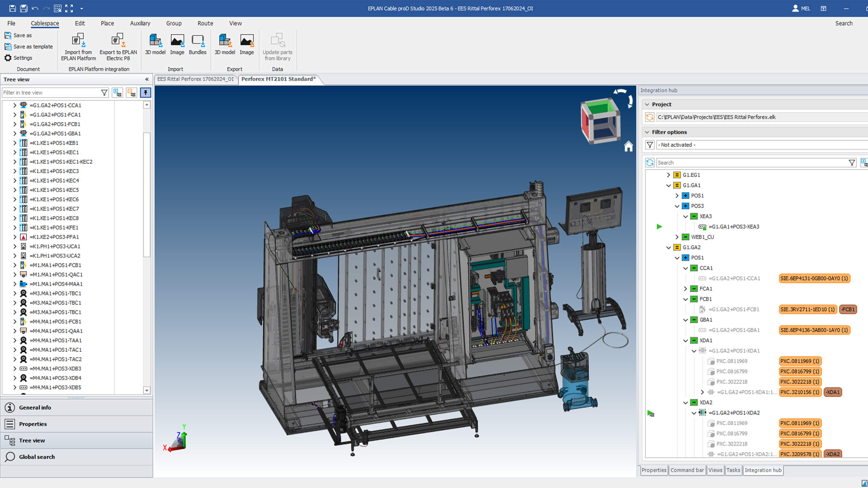This screenshot has height=488, width=868.
Task: Expand =K1.KE1+POS1-KEB1 in tree view
Action: tap(15, 143)
